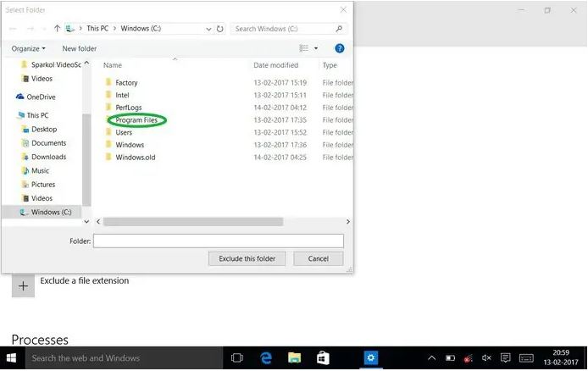
Task: Cancel the Select Folder dialog
Action: [x=319, y=258]
